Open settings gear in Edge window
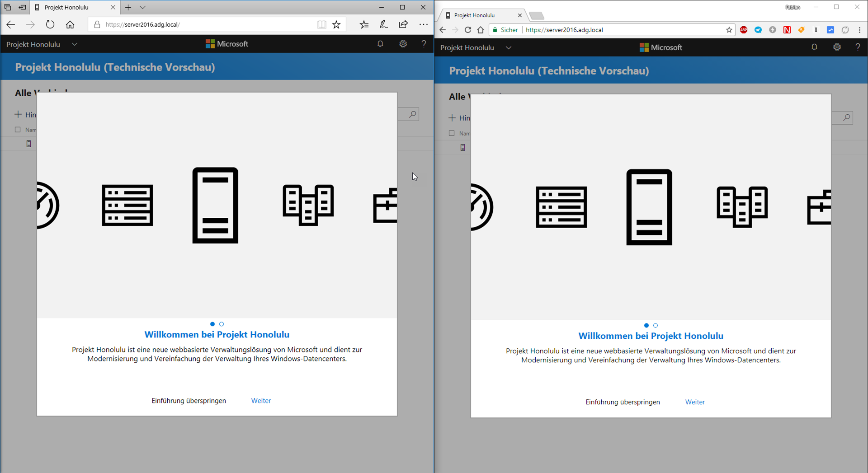The width and height of the screenshot is (868, 473). pyautogui.click(x=403, y=44)
